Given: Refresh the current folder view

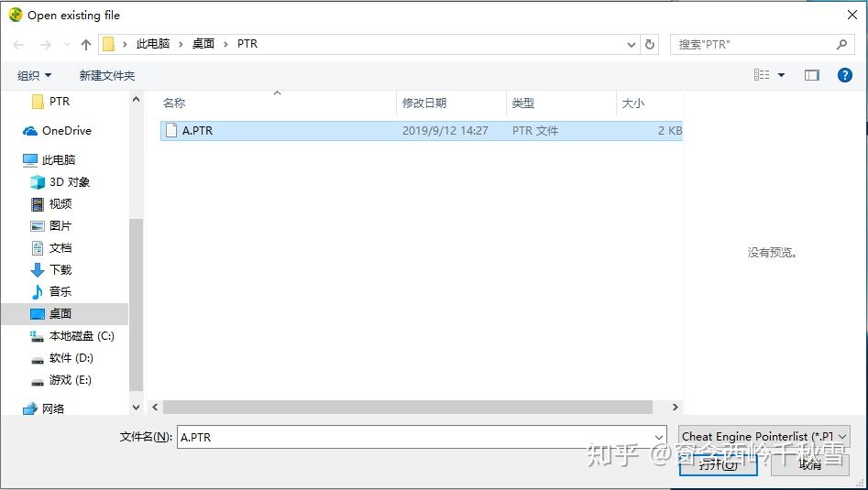Looking at the screenshot, I should point(650,44).
